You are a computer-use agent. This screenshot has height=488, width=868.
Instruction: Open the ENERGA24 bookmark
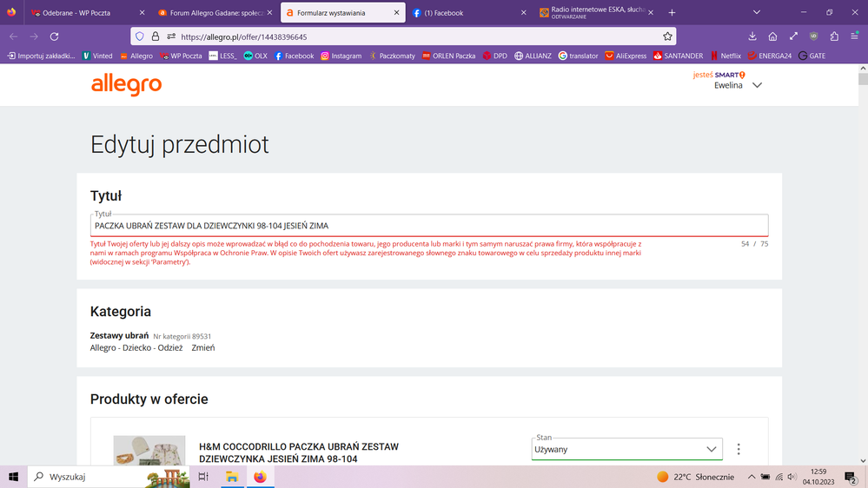click(x=770, y=56)
